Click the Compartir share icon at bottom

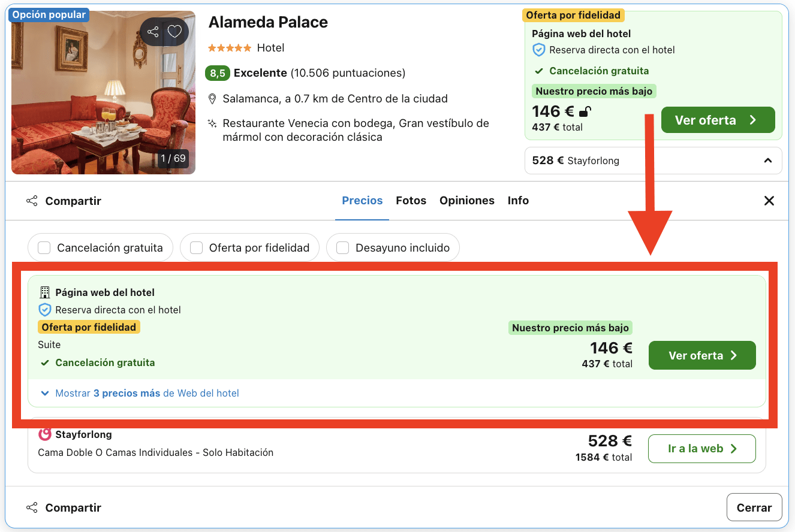point(31,507)
